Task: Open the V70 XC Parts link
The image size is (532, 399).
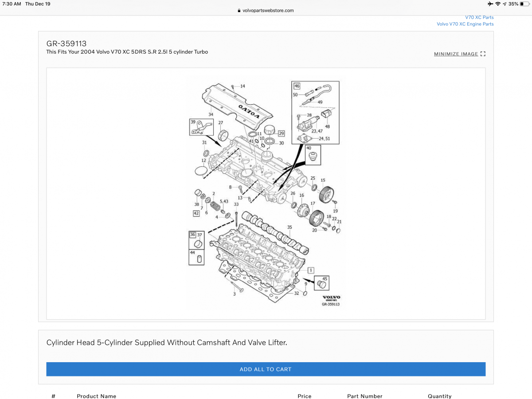Action: coord(479,17)
